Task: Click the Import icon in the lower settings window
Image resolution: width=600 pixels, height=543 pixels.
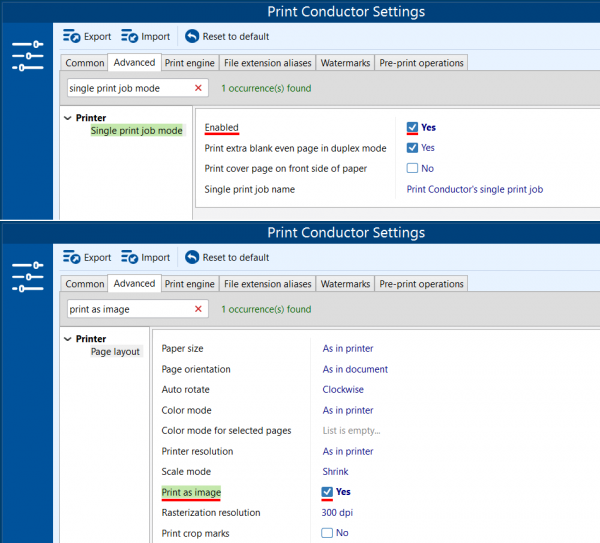Action: click(129, 257)
